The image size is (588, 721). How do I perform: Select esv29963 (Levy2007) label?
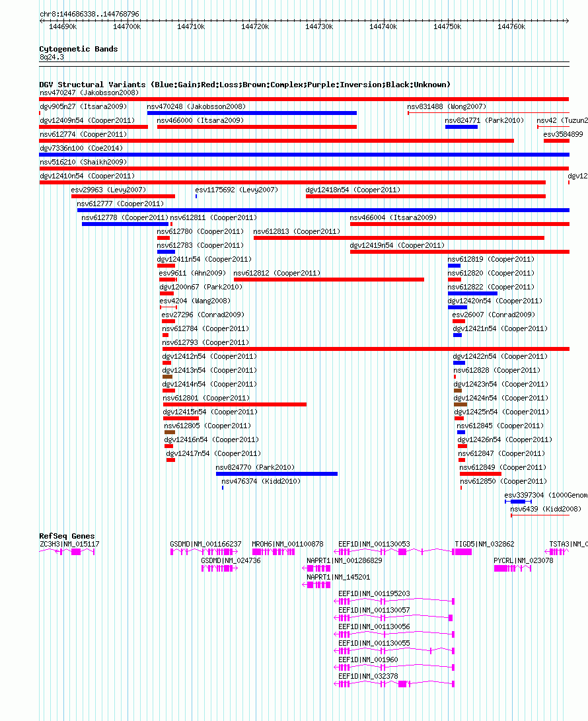point(108,190)
